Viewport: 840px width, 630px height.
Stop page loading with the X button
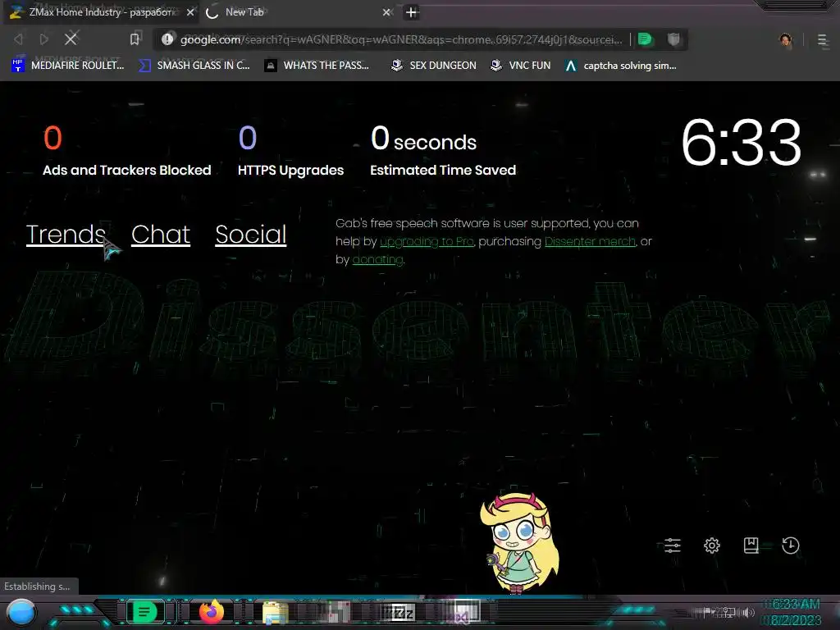(x=71, y=38)
